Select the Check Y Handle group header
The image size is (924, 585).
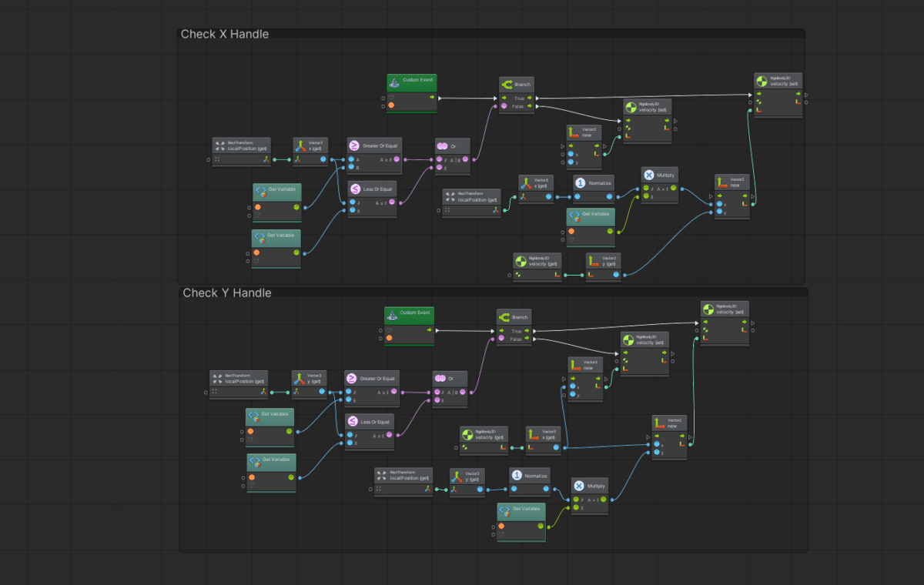coord(227,293)
